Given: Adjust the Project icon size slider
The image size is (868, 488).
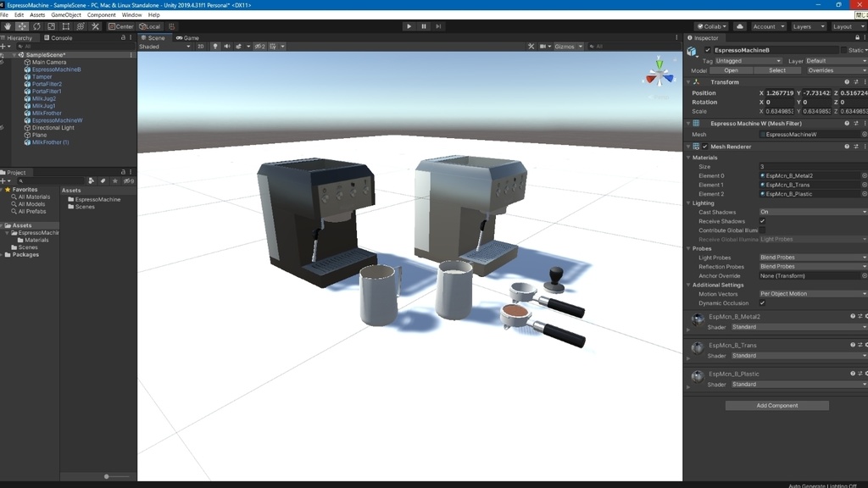Looking at the screenshot, I should (x=107, y=476).
